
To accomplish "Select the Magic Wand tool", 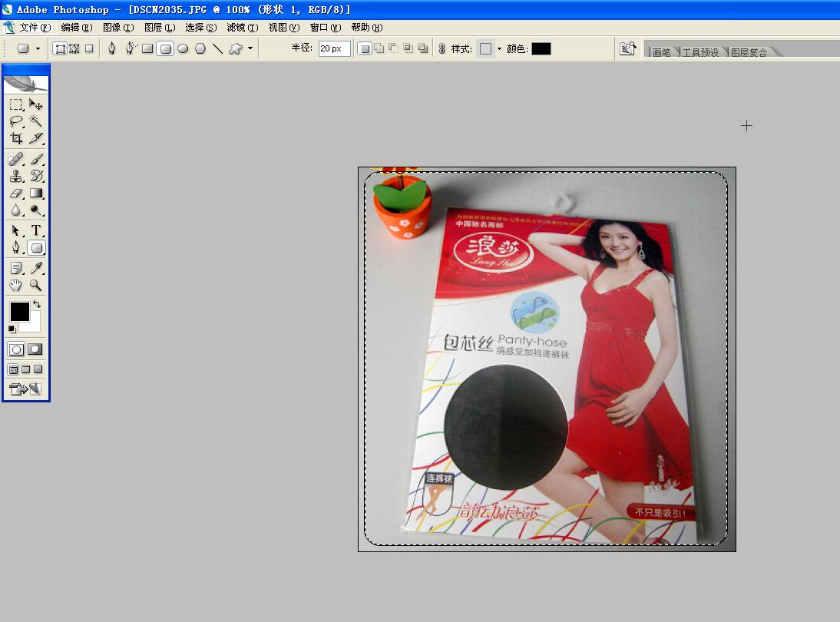I will click(36, 121).
